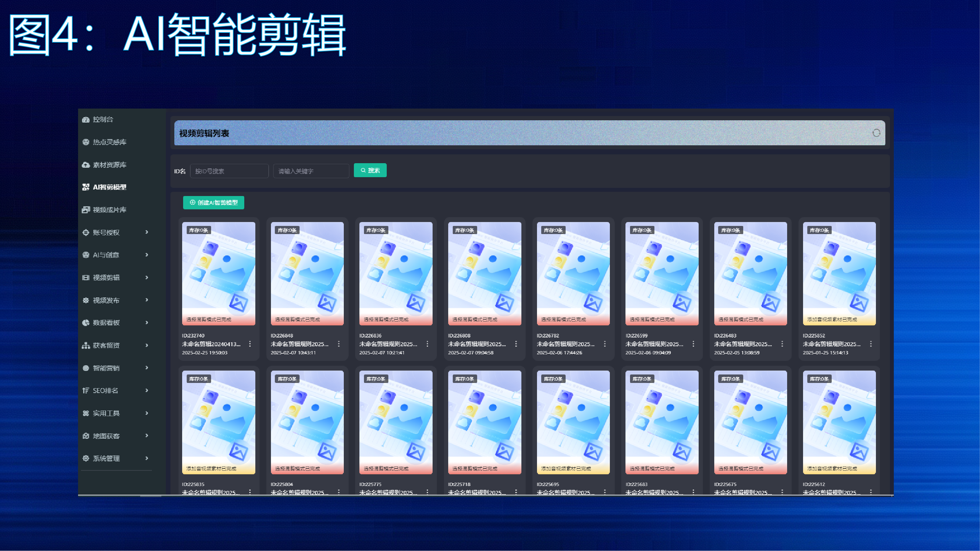Open the 控制台 dashboard icon
Image resolution: width=980 pixels, height=551 pixels.
86,119
